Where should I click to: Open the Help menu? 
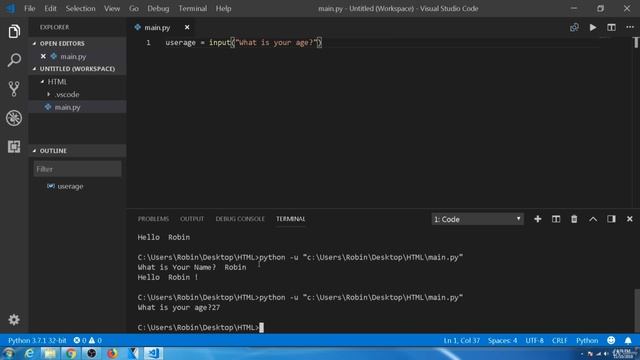point(223,8)
